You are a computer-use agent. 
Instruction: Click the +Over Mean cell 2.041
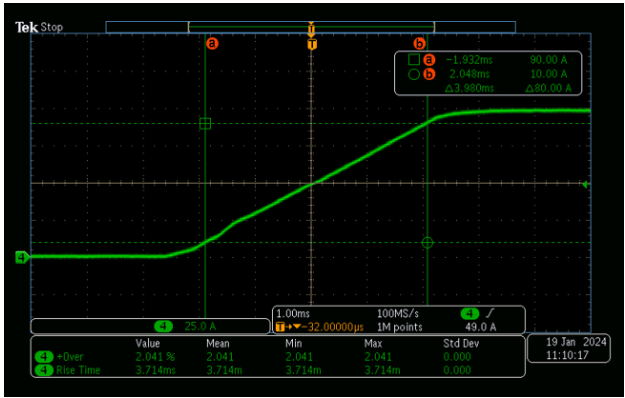coord(220,357)
